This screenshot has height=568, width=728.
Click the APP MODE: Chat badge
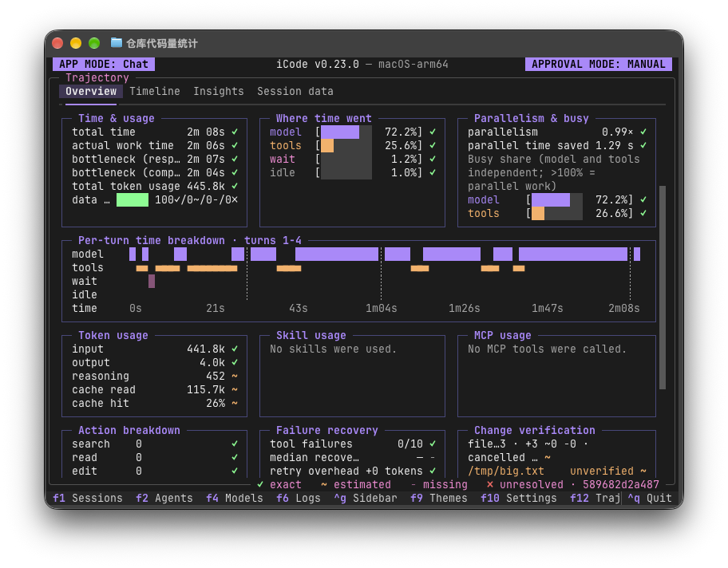[x=104, y=64]
